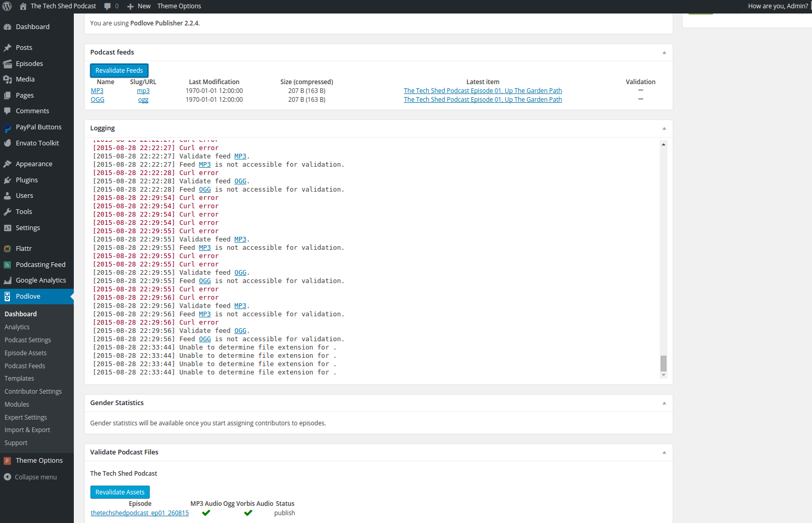
Task: Click the Envato Toolkit leaf icon
Action: (x=7, y=143)
